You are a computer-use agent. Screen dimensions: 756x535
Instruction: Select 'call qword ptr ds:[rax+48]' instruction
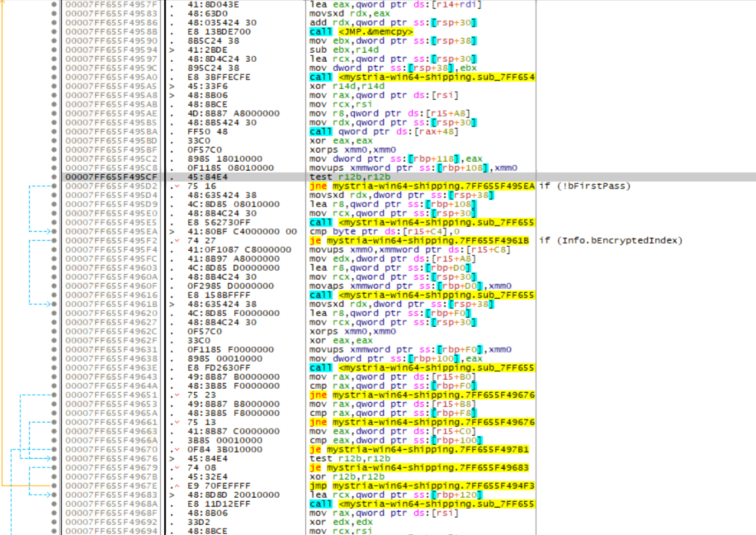383,132
